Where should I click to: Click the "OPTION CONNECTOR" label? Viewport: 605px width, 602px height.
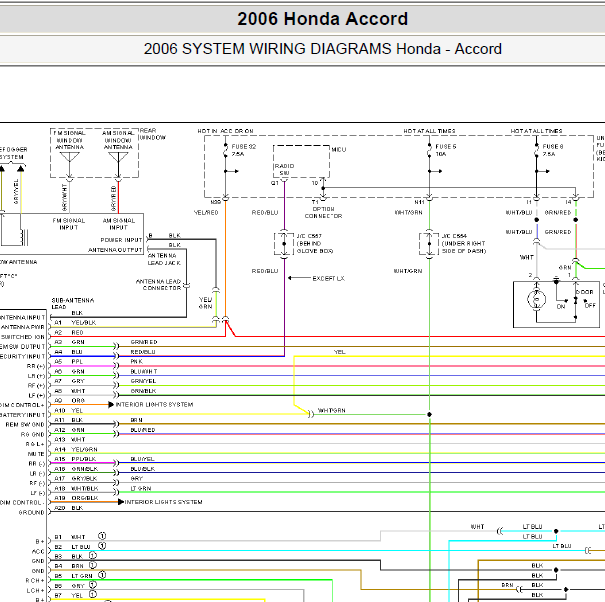click(323, 213)
